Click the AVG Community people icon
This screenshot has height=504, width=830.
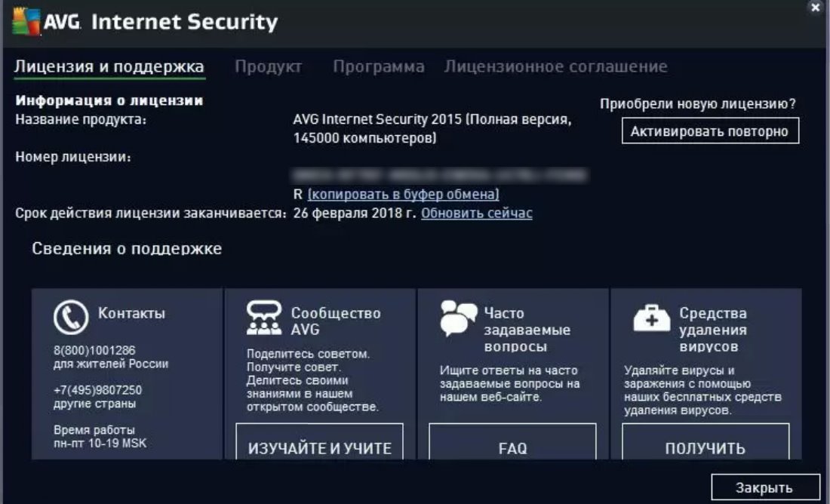[x=263, y=318]
